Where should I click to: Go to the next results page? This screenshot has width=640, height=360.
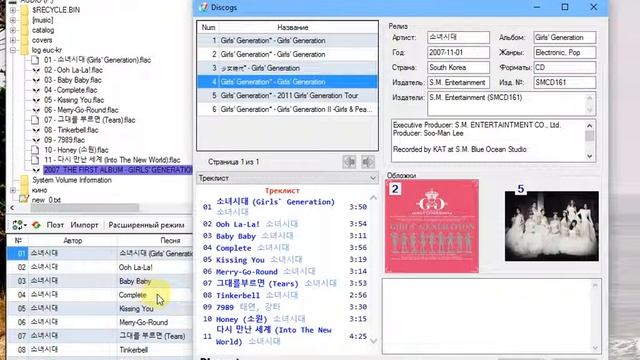pos(367,162)
